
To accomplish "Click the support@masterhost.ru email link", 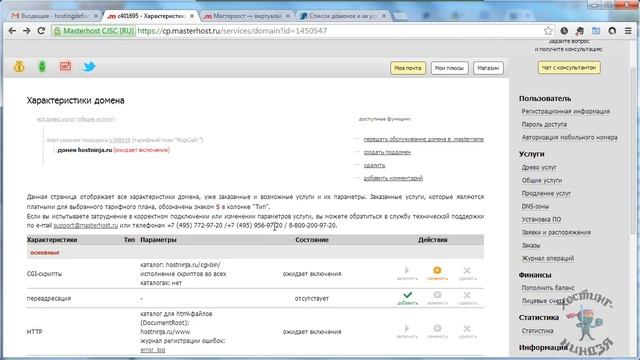I will point(86,225).
